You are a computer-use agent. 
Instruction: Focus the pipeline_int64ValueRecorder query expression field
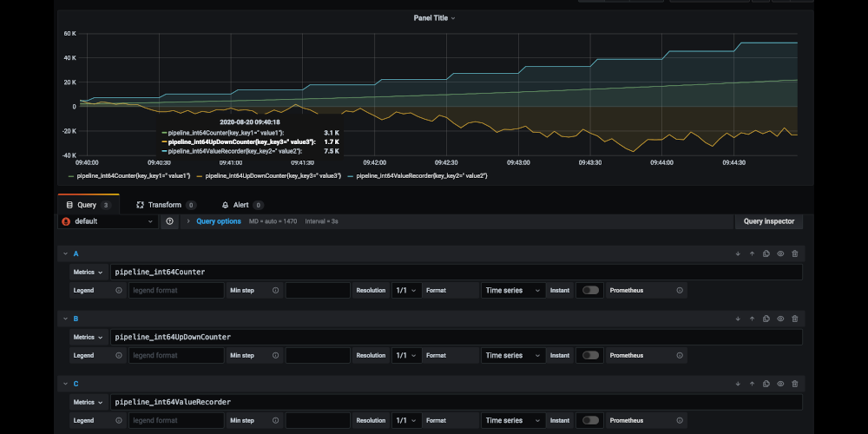point(457,403)
